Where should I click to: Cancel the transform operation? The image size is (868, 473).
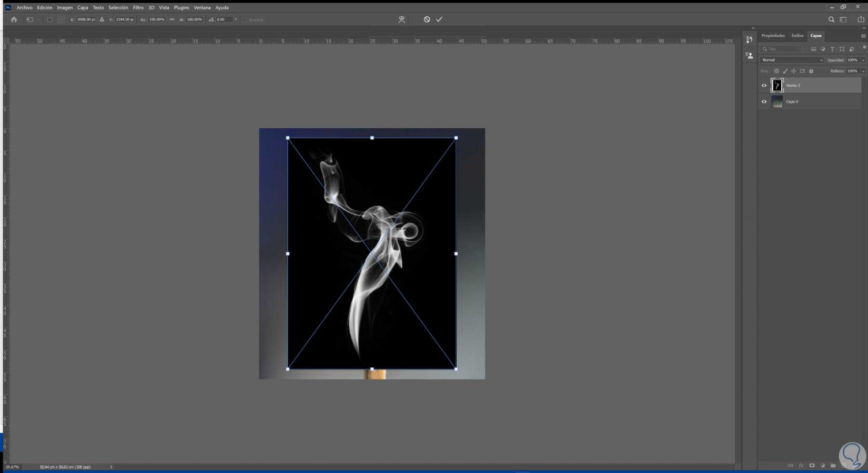pos(427,19)
